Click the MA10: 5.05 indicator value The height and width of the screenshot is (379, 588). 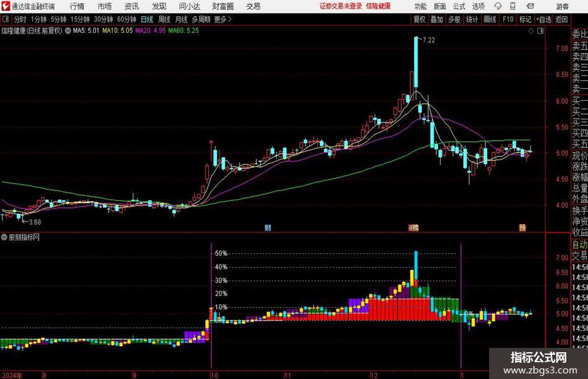tap(118, 30)
